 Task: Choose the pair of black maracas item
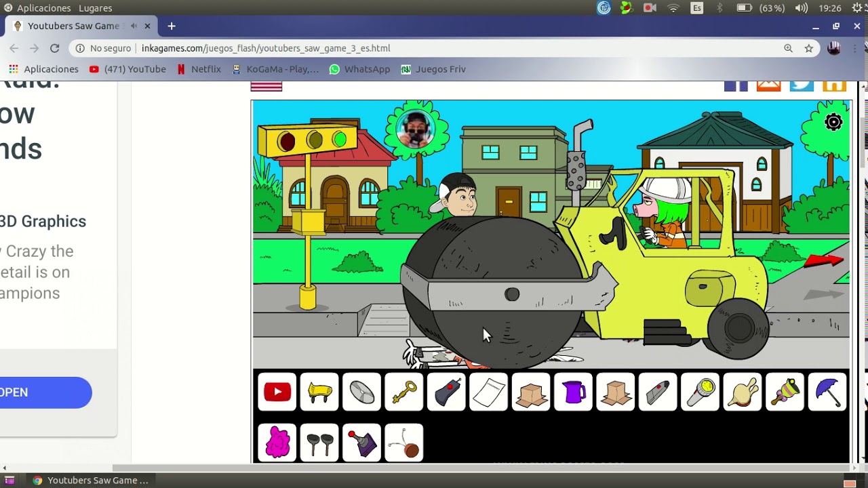[x=319, y=443]
